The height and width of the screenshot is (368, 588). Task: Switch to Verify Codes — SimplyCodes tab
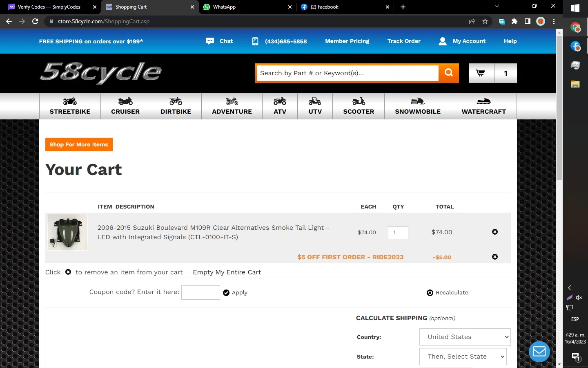[x=49, y=7]
